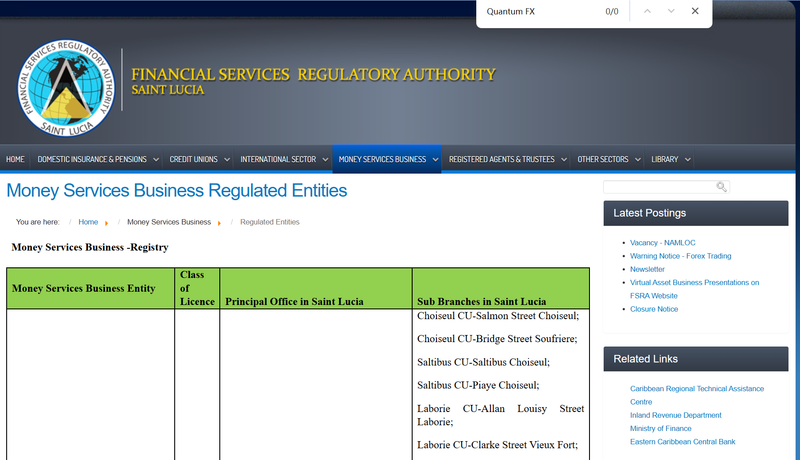800x460 pixels.
Task: Open Warning Notice - Forex Trading link
Action: coord(680,256)
